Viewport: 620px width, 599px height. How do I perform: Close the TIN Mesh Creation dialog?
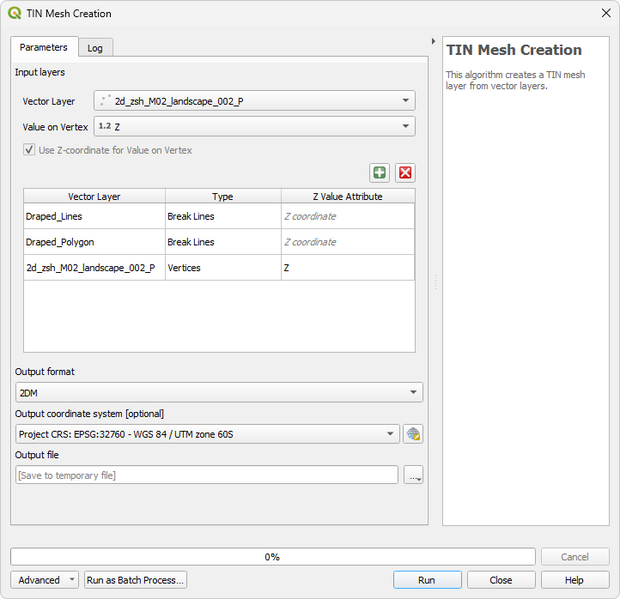[x=605, y=14]
